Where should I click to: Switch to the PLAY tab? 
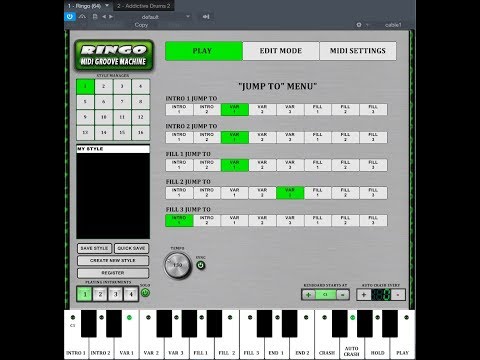204,51
